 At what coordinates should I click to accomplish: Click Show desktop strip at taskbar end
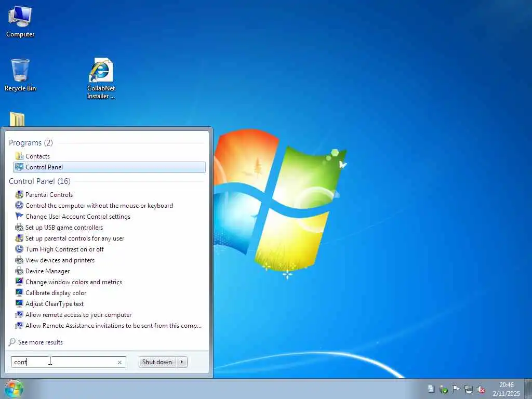point(528,389)
